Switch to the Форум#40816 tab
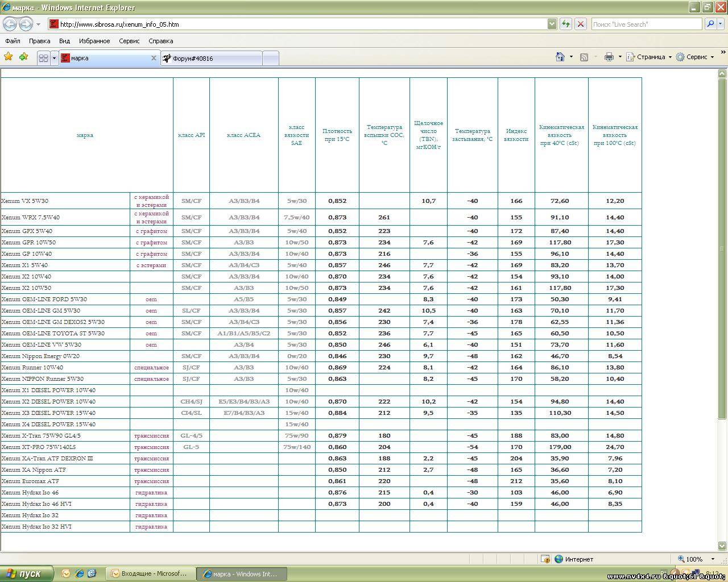728x582 pixels. 211,58
